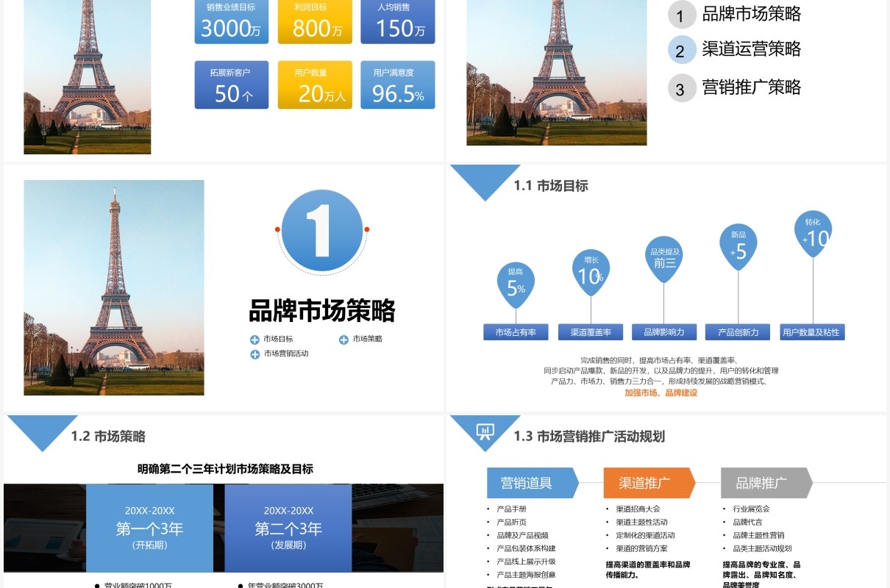The height and width of the screenshot is (588, 890).
Task: Click the 品类主题活动规划 bullet
Action: click(762, 548)
